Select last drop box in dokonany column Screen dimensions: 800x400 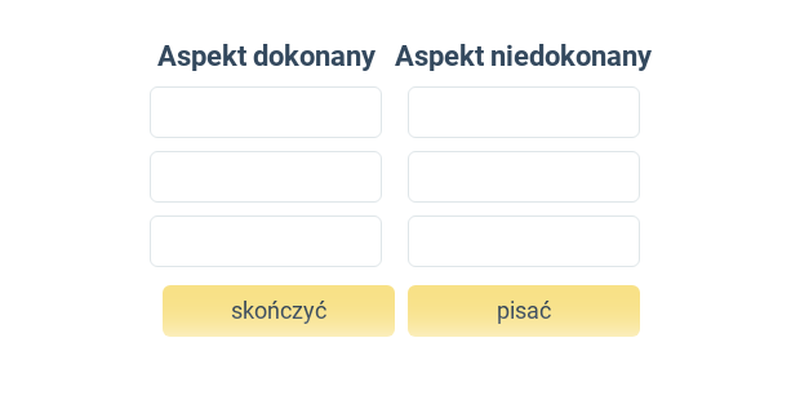coord(266,241)
